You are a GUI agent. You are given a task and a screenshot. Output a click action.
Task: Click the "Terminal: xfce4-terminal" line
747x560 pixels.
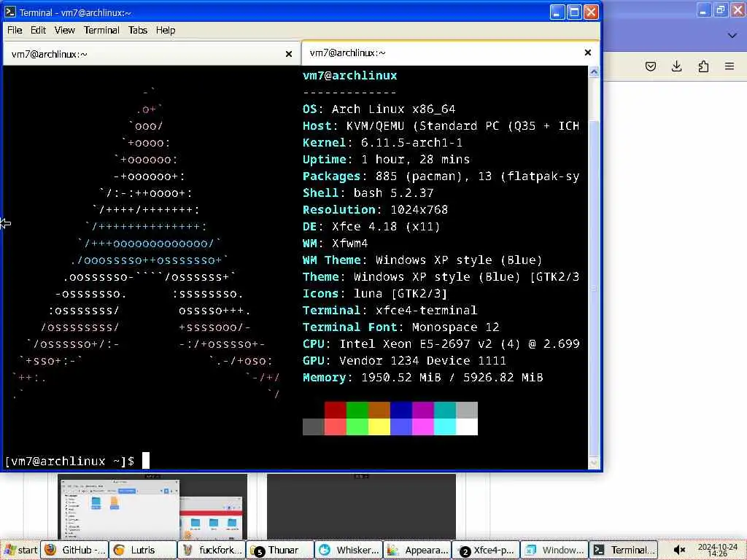coord(390,310)
